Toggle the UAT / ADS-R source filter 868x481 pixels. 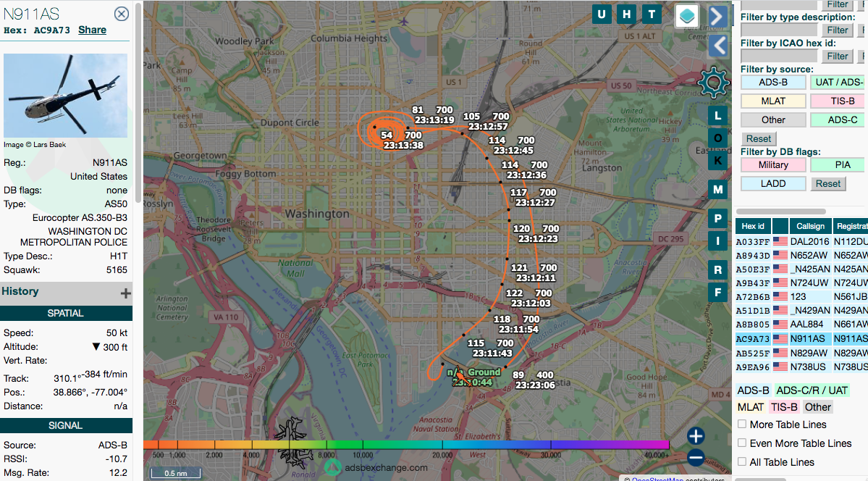(x=839, y=82)
